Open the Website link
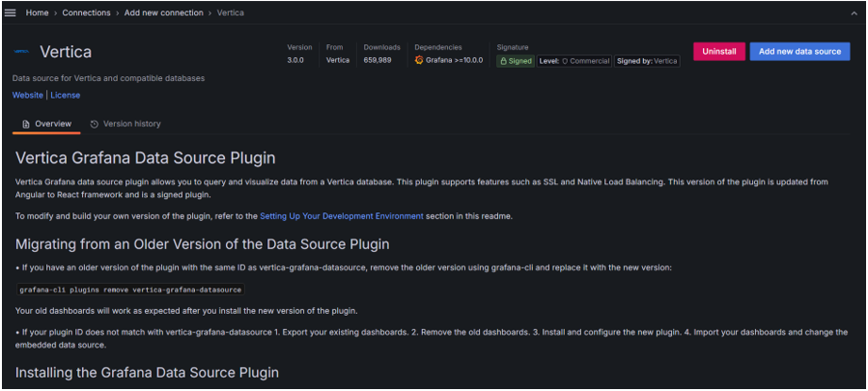Image resolution: width=868 pixels, height=391 pixels. pos(28,96)
